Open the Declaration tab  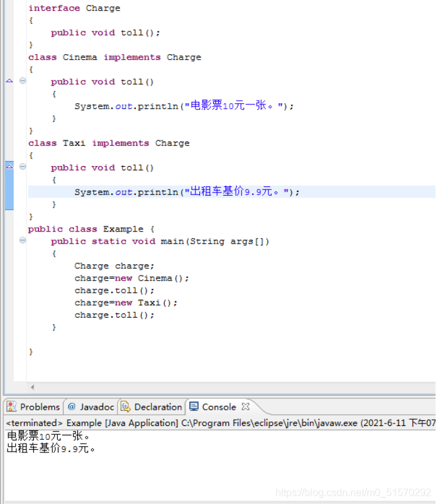pos(151,407)
